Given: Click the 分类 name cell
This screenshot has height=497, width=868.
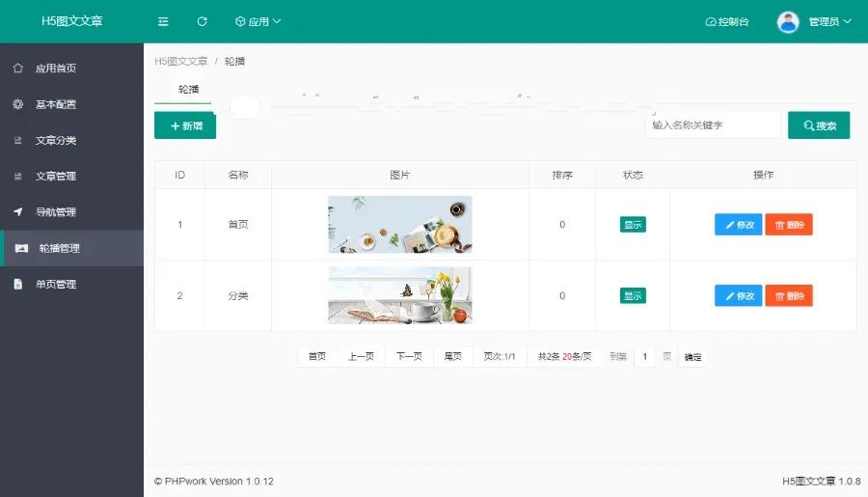Looking at the screenshot, I should click(x=238, y=296).
